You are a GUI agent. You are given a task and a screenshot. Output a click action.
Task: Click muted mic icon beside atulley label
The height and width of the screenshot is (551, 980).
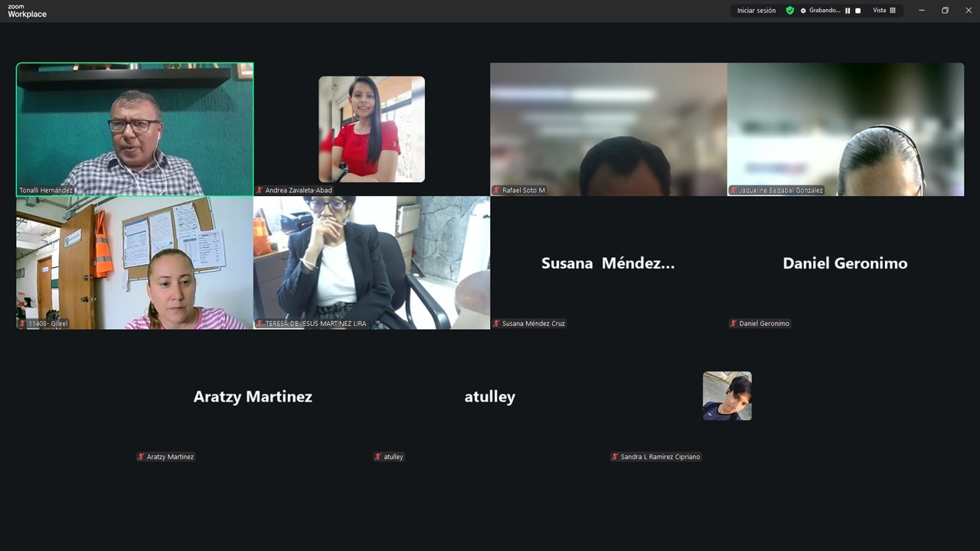coord(378,457)
